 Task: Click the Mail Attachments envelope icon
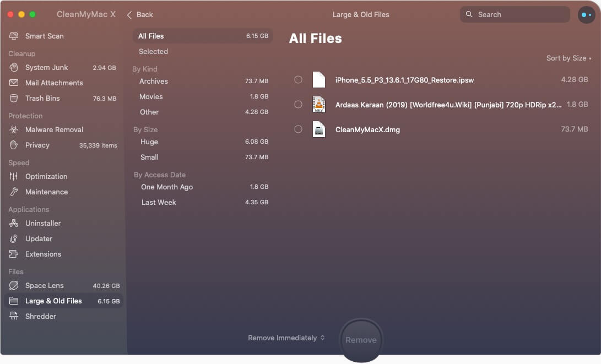click(14, 83)
